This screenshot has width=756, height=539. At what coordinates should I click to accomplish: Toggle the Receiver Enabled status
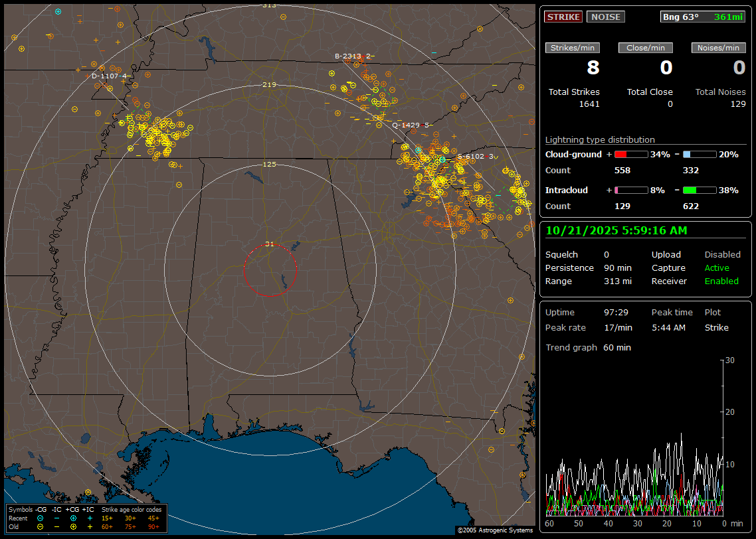[721, 281]
